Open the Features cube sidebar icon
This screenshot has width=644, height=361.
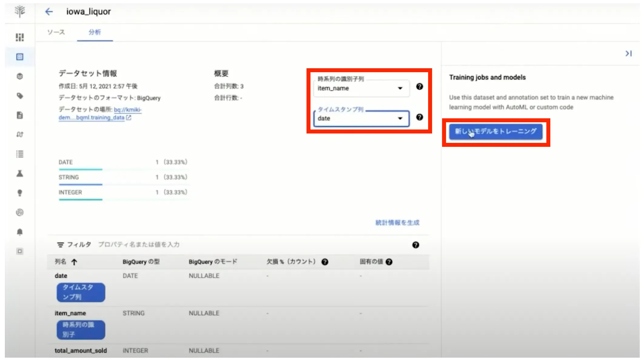click(x=20, y=76)
